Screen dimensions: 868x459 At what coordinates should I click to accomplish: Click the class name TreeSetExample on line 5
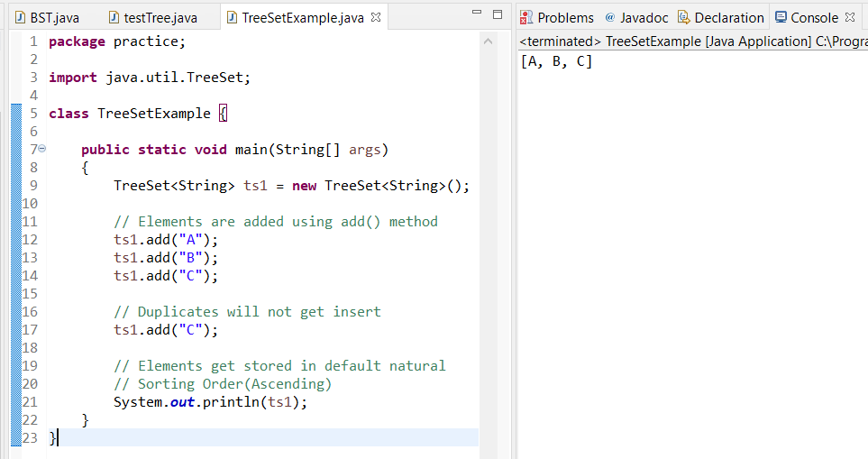point(154,114)
